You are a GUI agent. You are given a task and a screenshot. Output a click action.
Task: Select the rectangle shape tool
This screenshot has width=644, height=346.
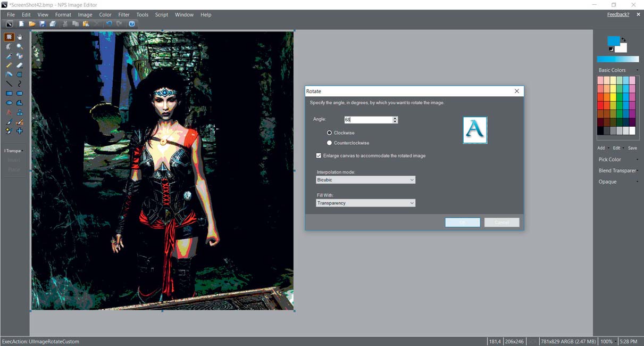click(x=9, y=94)
